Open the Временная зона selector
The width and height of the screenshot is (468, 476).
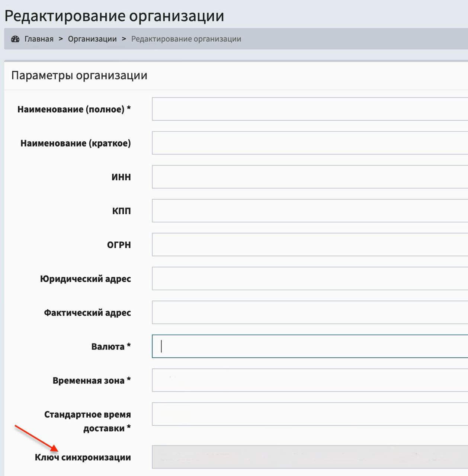tap(310, 380)
